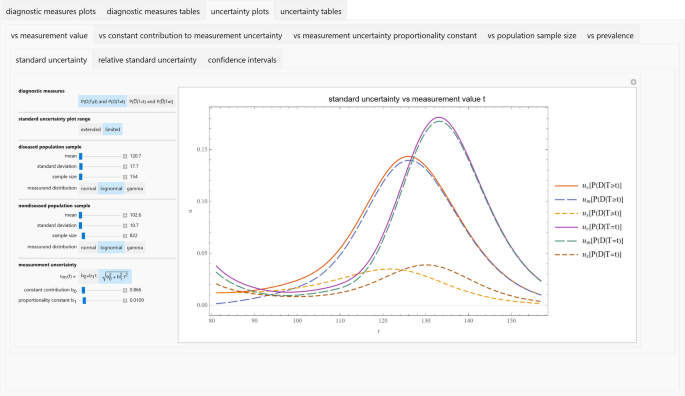The width and height of the screenshot is (685, 396).
Task: Set plot range to extended
Action: pyautogui.click(x=91, y=129)
